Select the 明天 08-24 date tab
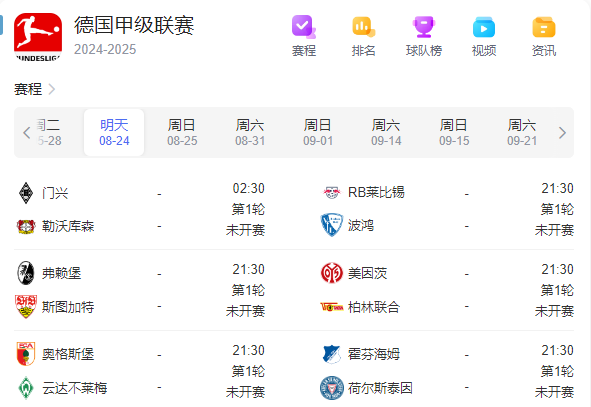The height and width of the screenshot is (407, 591). tap(114, 132)
